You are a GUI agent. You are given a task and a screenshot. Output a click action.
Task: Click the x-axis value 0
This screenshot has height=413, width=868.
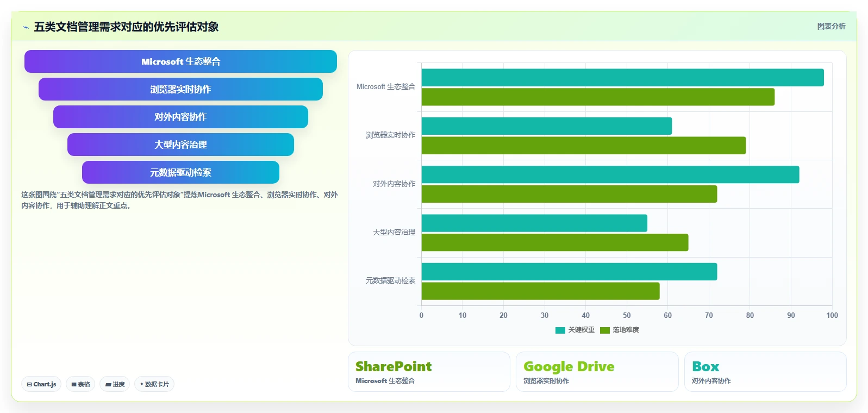pos(421,315)
